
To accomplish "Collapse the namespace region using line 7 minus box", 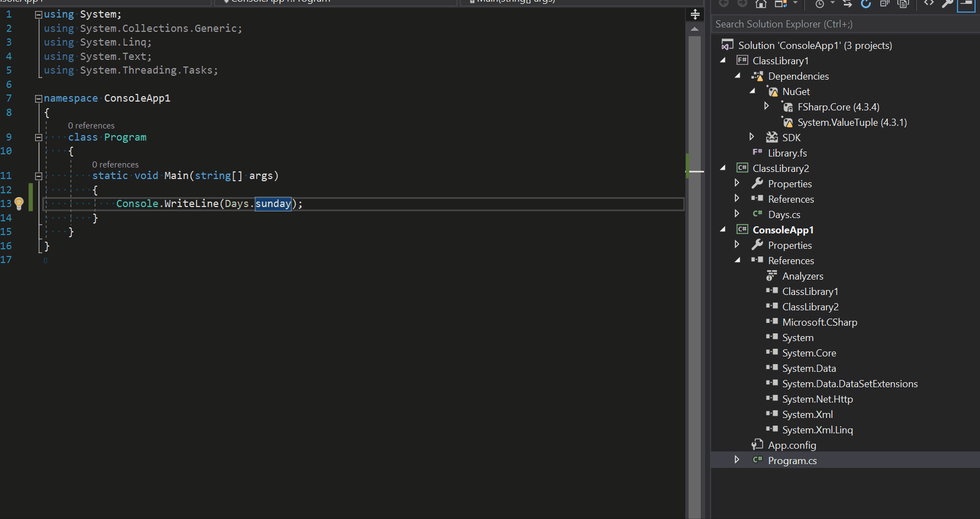I will click(38, 98).
